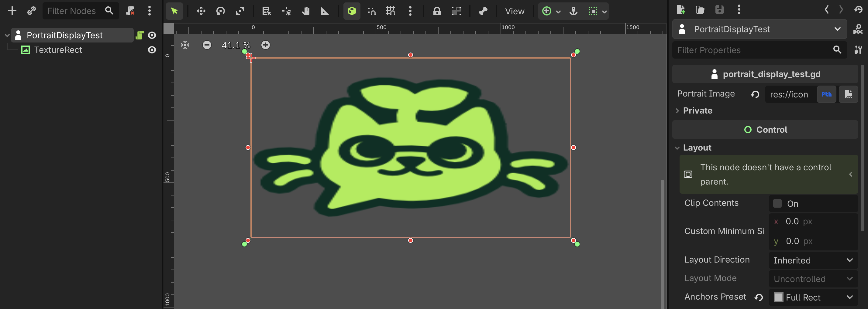The width and height of the screenshot is (868, 309).
Task: Focus the Filter Properties search field
Action: coord(759,50)
